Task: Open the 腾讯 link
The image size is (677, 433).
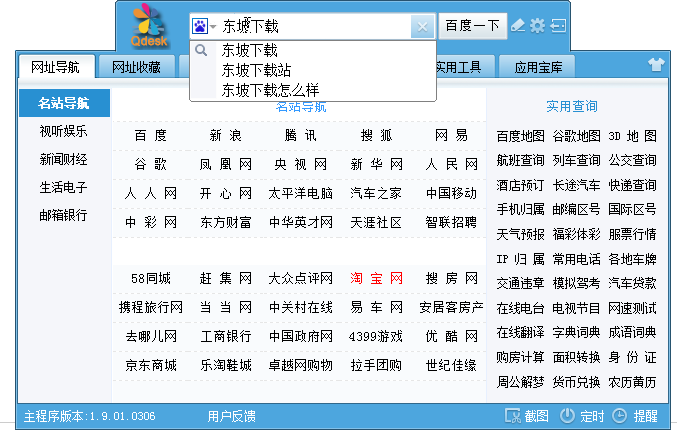Action: 301,136
